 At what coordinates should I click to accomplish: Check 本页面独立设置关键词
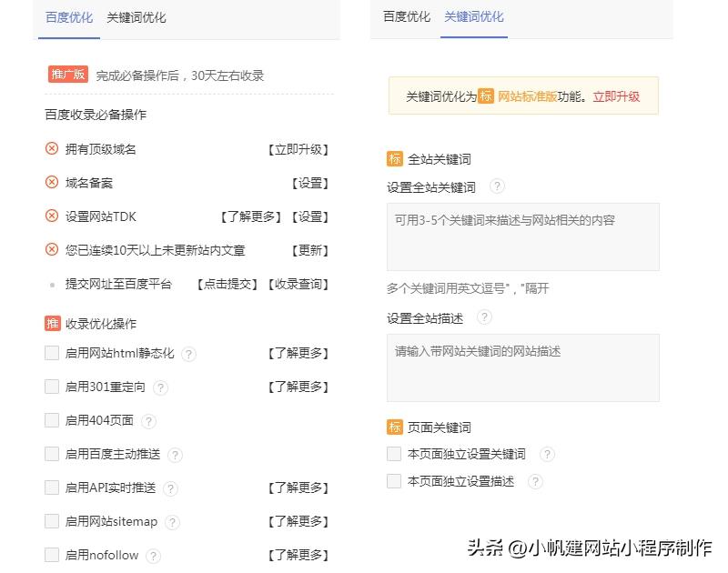(x=394, y=454)
